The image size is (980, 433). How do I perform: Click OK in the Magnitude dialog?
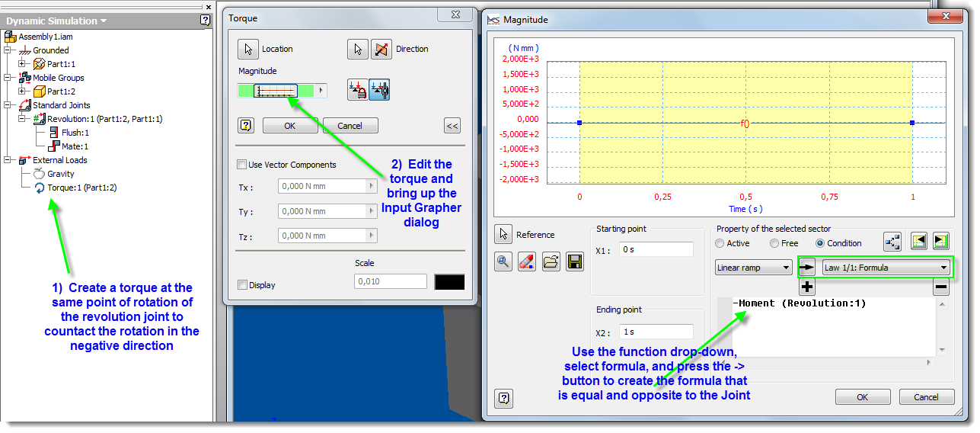[863, 397]
